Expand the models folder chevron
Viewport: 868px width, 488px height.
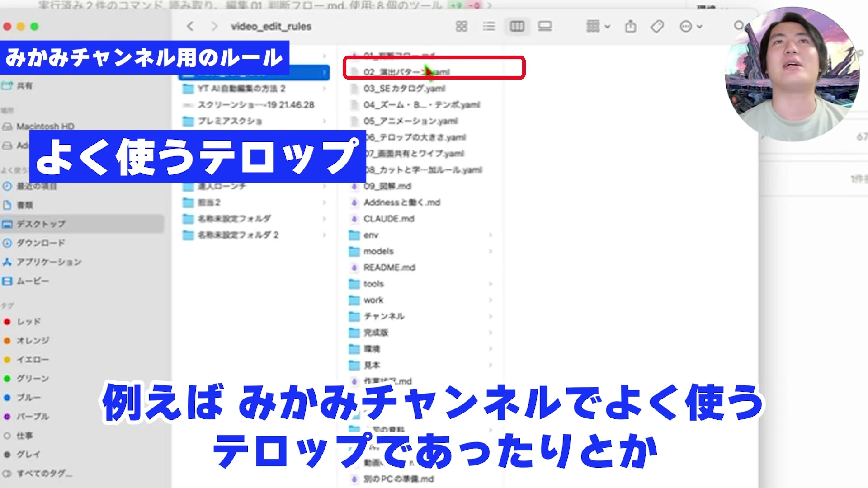491,251
